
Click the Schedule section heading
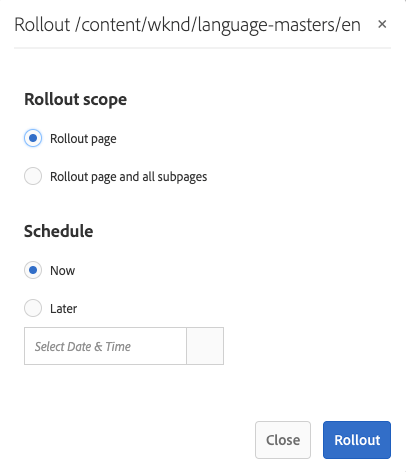[x=59, y=231]
